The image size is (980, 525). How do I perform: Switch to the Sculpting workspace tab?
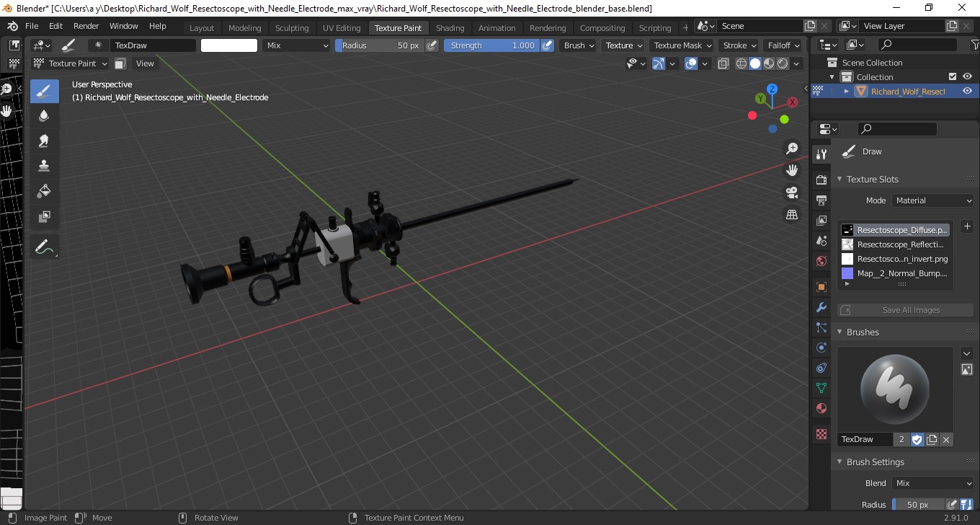292,28
